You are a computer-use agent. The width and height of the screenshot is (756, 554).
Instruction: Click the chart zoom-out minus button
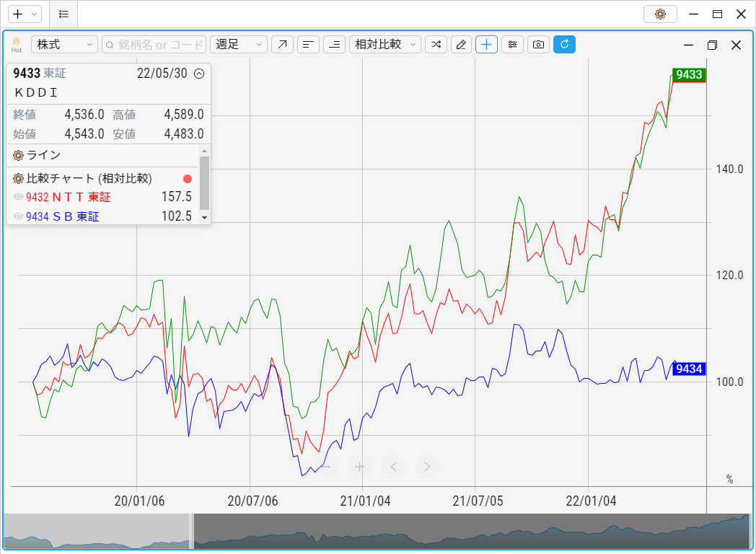tap(326, 466)
